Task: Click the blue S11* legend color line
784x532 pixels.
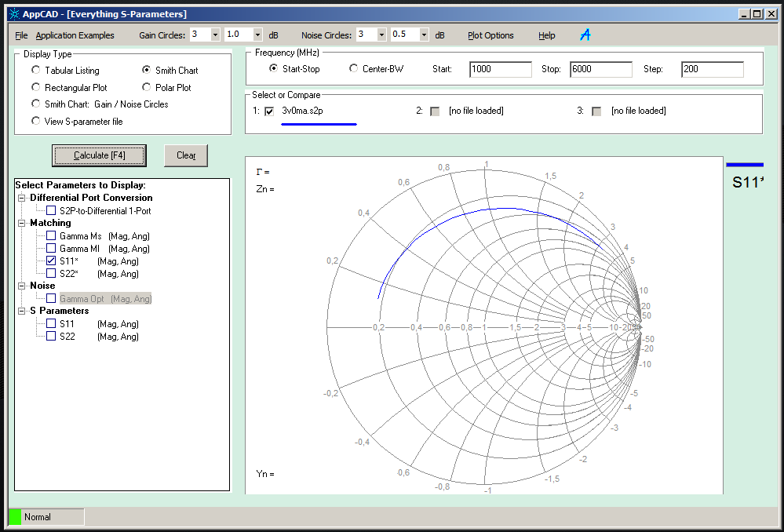Action: point(744,165)
